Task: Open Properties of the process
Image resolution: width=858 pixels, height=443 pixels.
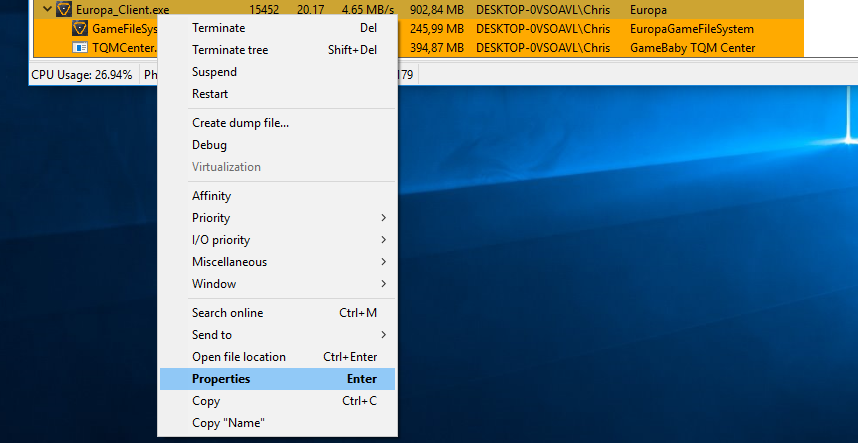Action: 277,379
